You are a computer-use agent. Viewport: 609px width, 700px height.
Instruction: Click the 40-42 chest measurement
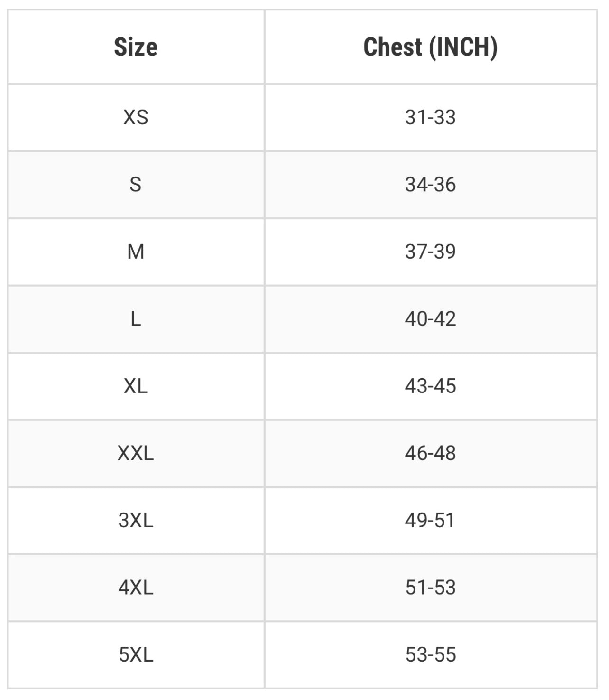click(430, 319)
